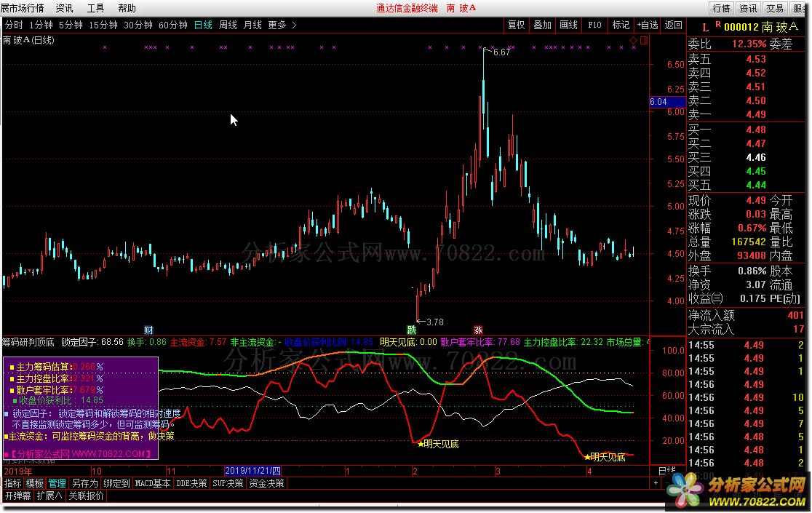The image size is (812, 513).
Task: Click the 扩展∧ expander
Action: (49, 496)
